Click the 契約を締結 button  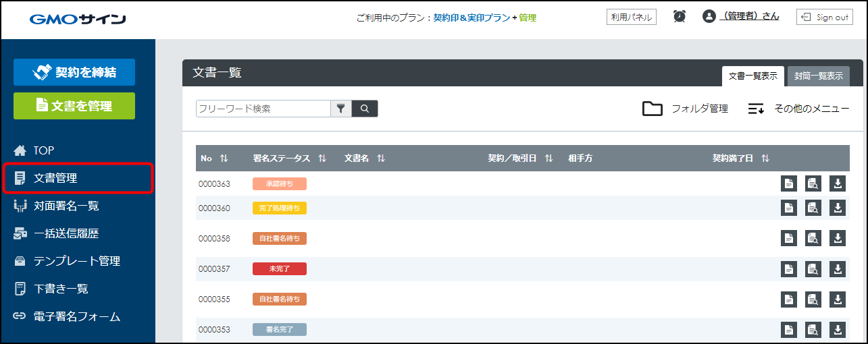pyautogui.click(x=74, y=72)
